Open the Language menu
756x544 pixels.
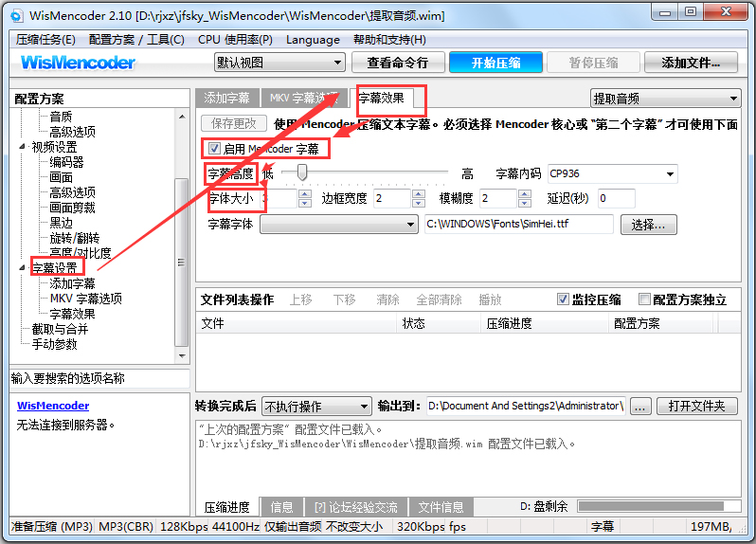tap(313, 40)
